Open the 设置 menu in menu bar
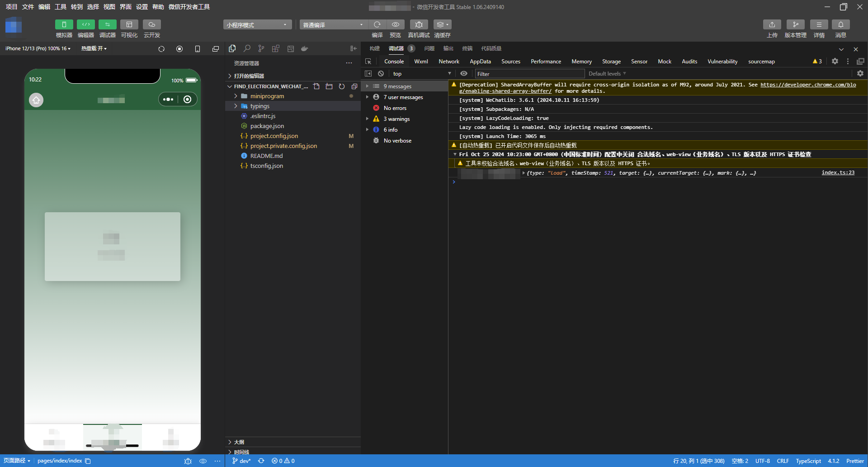The image size is (868, 467). tap(142, 7)
